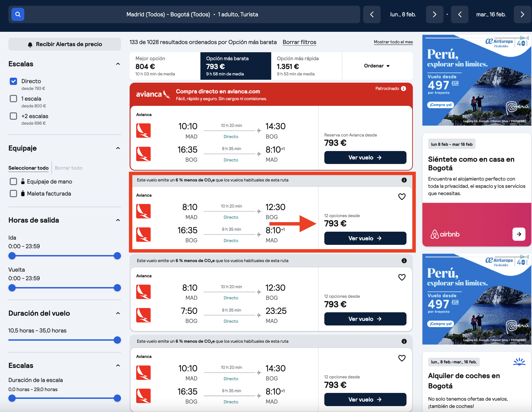This screenshot has width=532, height=412.
Task: Select the Opción más barata tab
Action: click(236, 66)
